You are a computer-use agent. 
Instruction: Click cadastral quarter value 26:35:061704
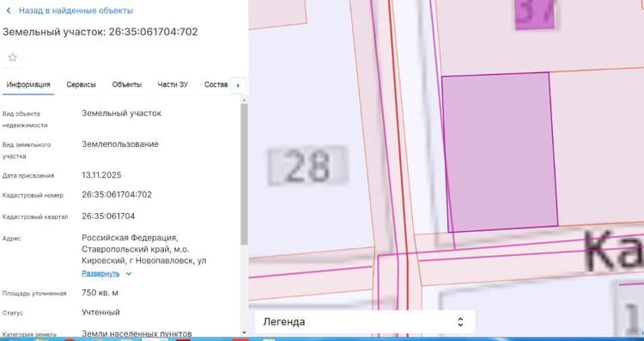click(108, 216)
